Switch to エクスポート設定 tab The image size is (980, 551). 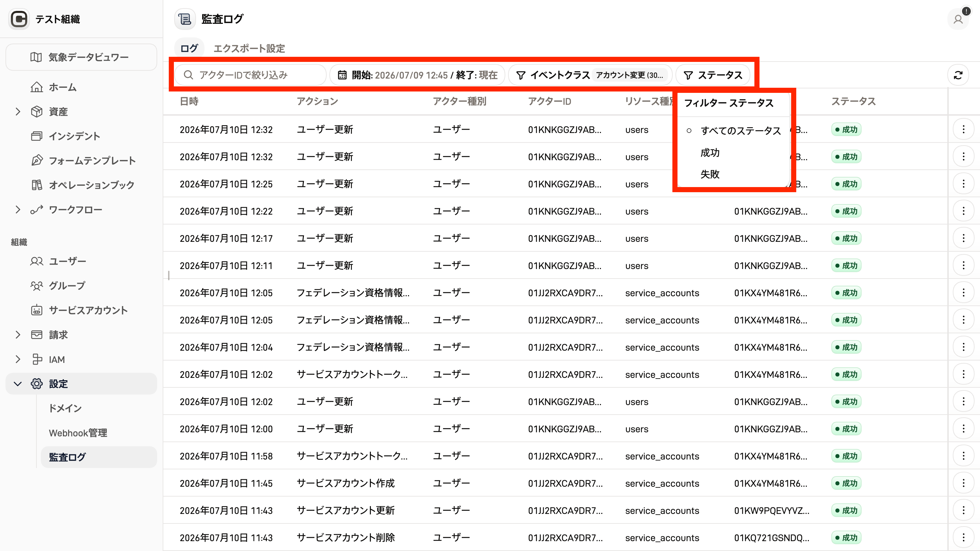pos(249,48)
